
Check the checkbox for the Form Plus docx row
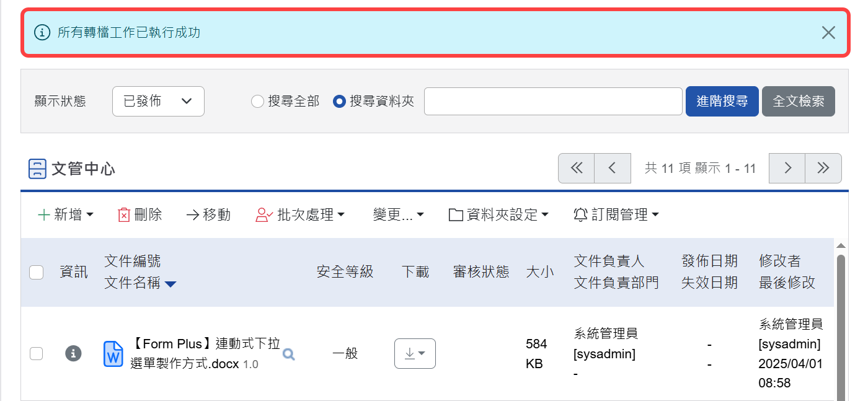click(x=37, y=354)
